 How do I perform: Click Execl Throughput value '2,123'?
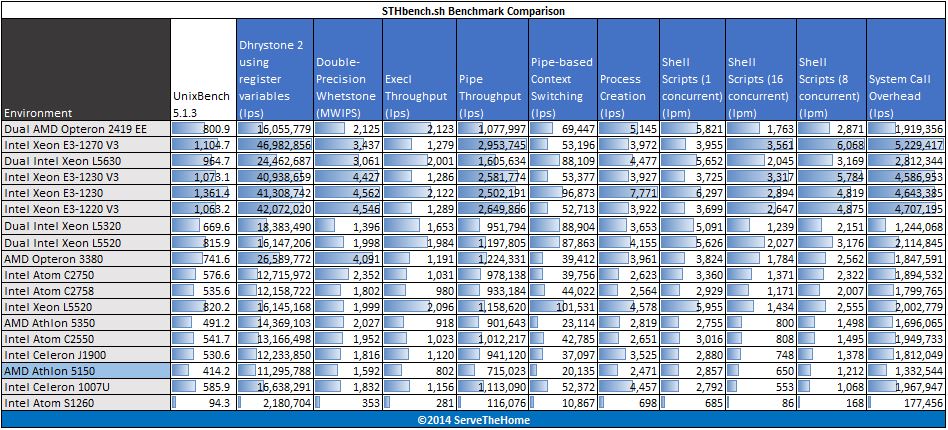point(440,129)
